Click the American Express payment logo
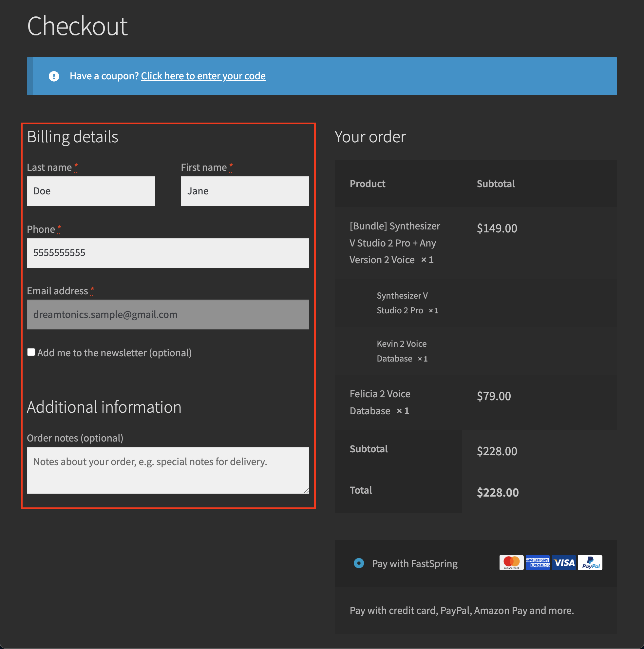Screen dimensions: 644x649 (537, 563)
